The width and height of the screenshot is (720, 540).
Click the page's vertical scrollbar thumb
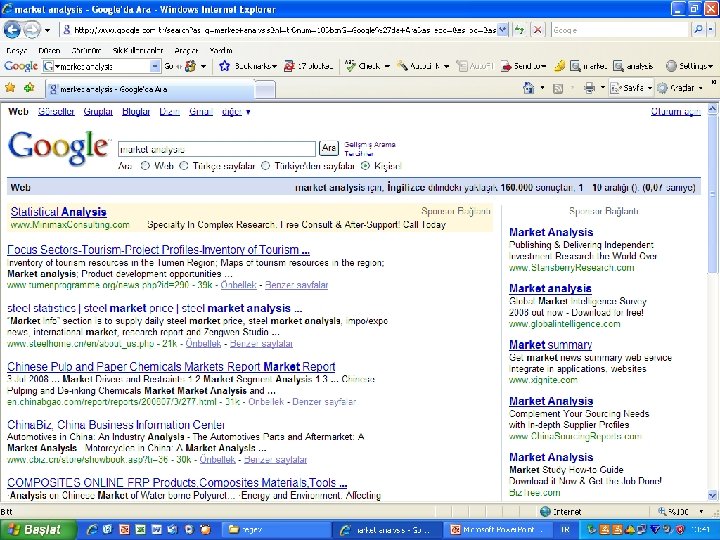coord(712,194)
